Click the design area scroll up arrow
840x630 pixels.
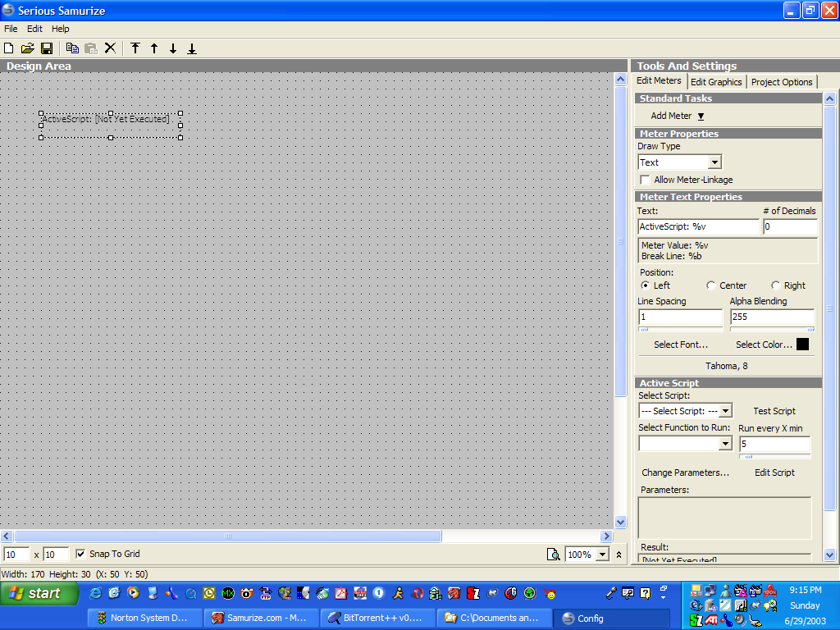point(620,80)
